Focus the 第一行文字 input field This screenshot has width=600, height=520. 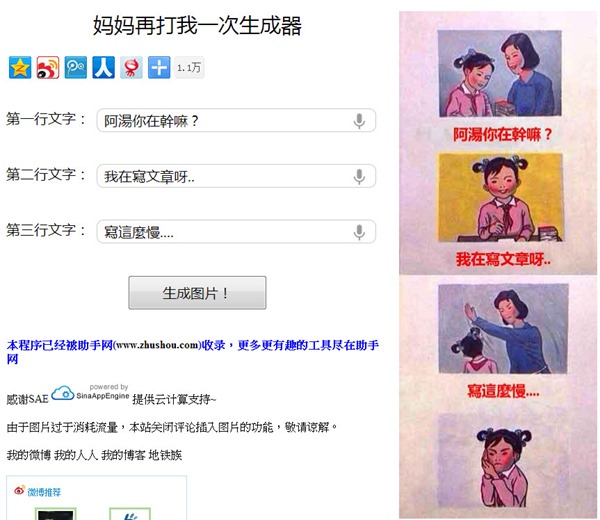(236, 121)
